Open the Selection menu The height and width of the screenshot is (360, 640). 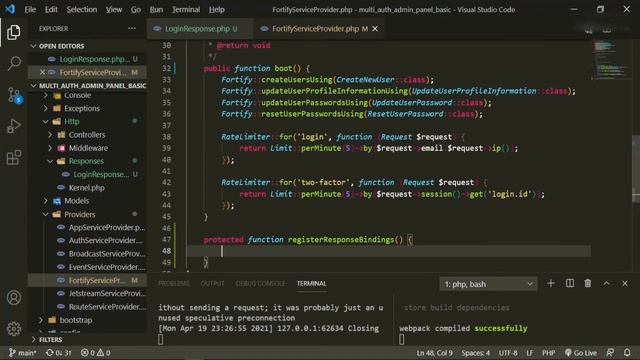point(82,9)
